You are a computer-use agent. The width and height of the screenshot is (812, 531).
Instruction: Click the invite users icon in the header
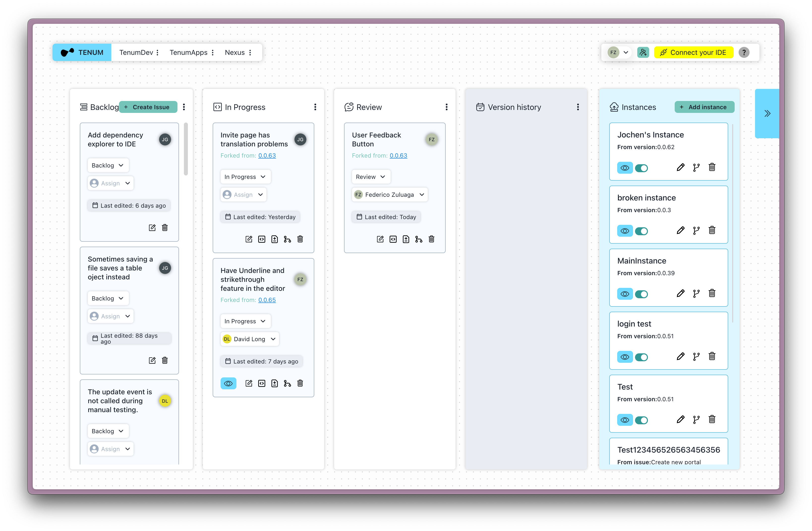pos(643,53)
